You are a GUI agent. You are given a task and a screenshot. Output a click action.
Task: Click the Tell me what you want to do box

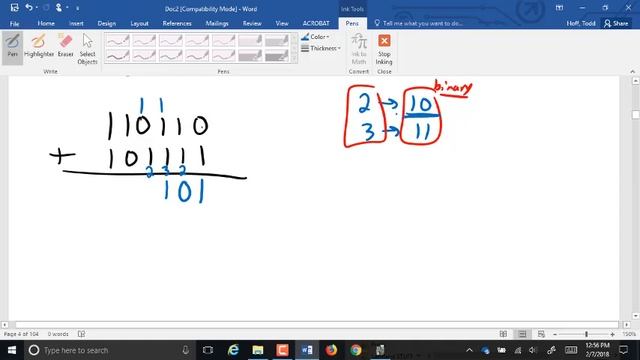[418, 23]
